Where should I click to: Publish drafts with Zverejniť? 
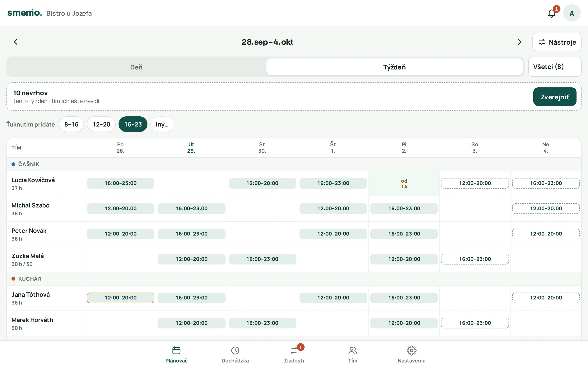(555, 97)
